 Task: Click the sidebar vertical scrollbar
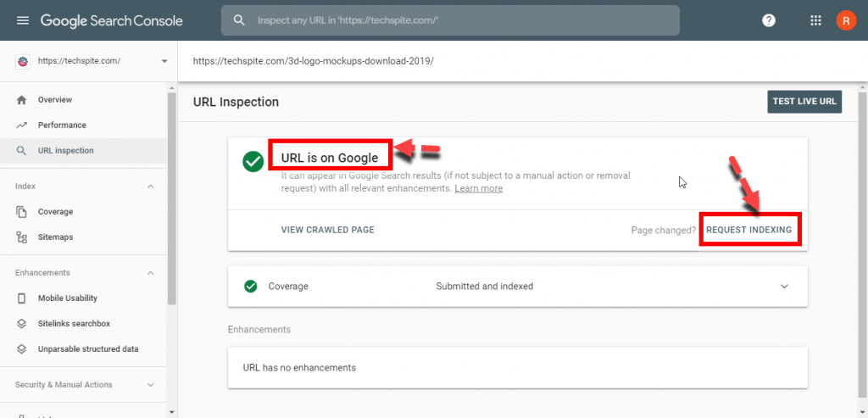click(171, 199)
